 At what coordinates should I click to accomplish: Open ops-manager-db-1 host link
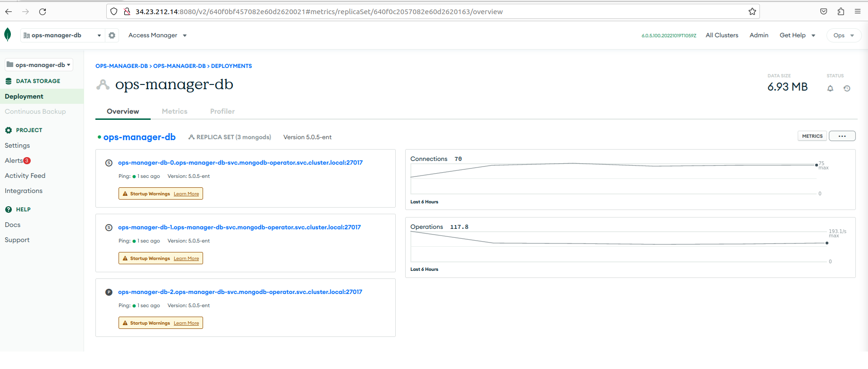(x=239, y=227)
